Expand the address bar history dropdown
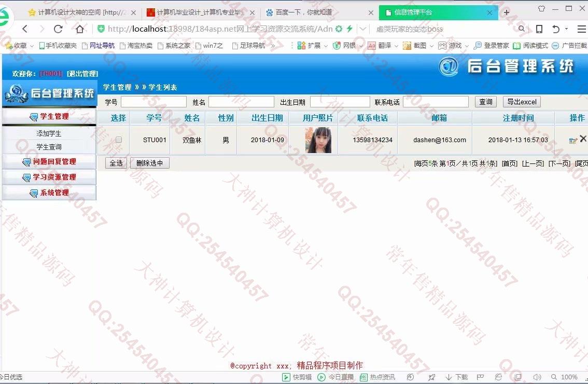Viewport: 588px width, 384px height. 362,29
